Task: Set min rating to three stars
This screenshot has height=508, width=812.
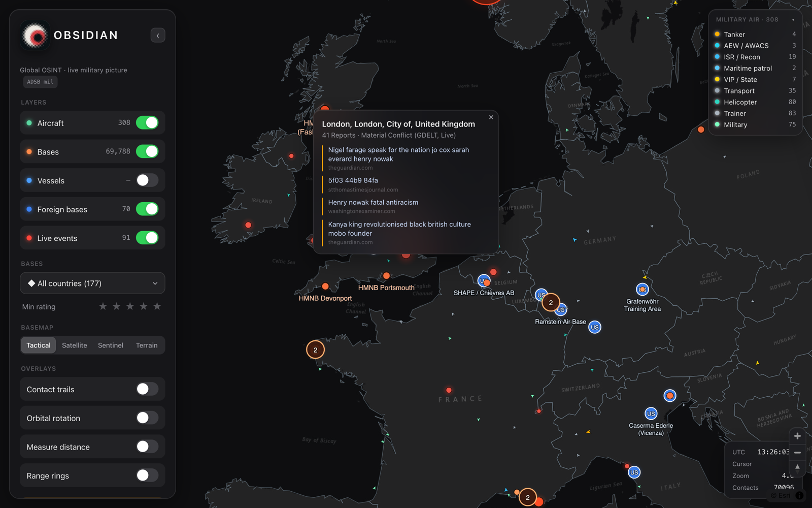Action: click(130, 306)
